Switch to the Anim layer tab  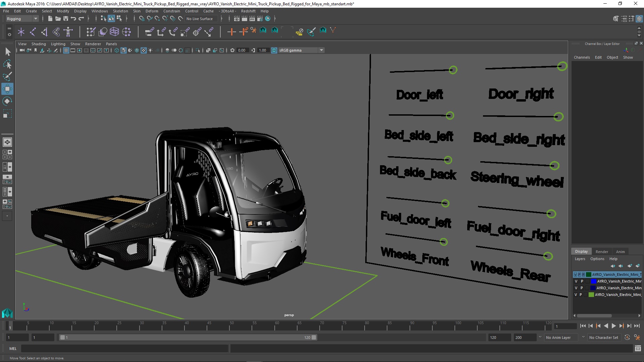click(x=620, y=252)
